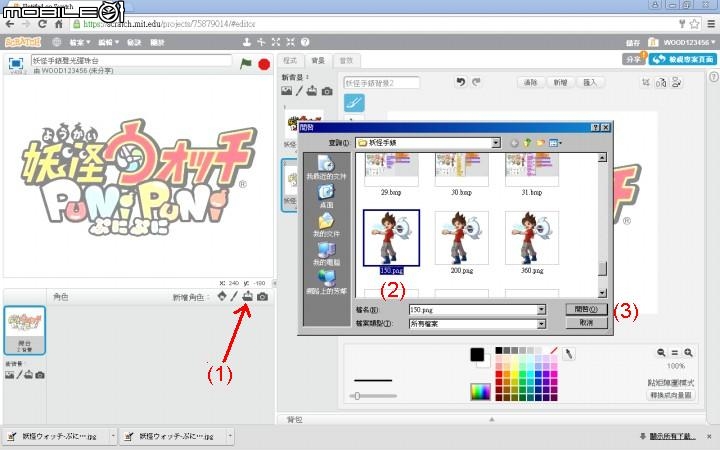Select the Stage thumbnail in sprite pane
720x450 pixels.
pyautogui.click(x=25, y=330)
